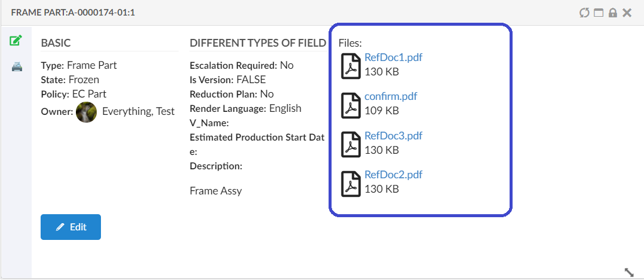Open the RefDoc1.pdf file link

pyautogui.click(x=393, y=58)
